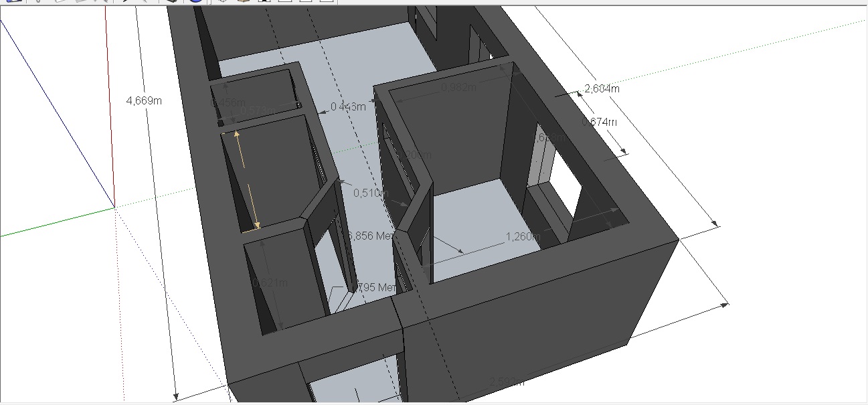Select the 1,260m dimension text
The image size is (868, 405).
pyautogui.click(x=523, y=236)
